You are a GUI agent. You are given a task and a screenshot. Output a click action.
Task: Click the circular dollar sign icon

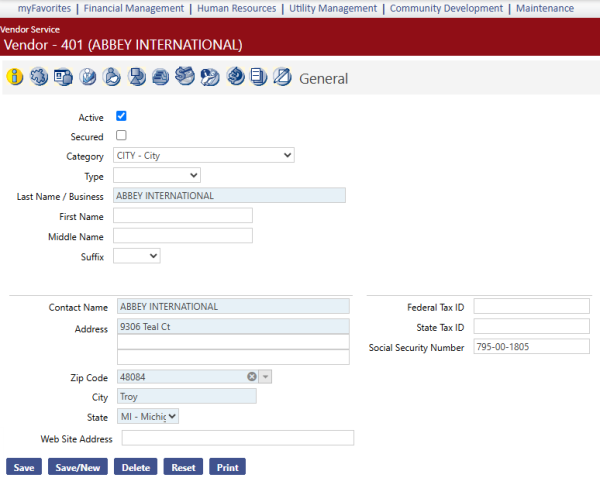tap(235, 76)
